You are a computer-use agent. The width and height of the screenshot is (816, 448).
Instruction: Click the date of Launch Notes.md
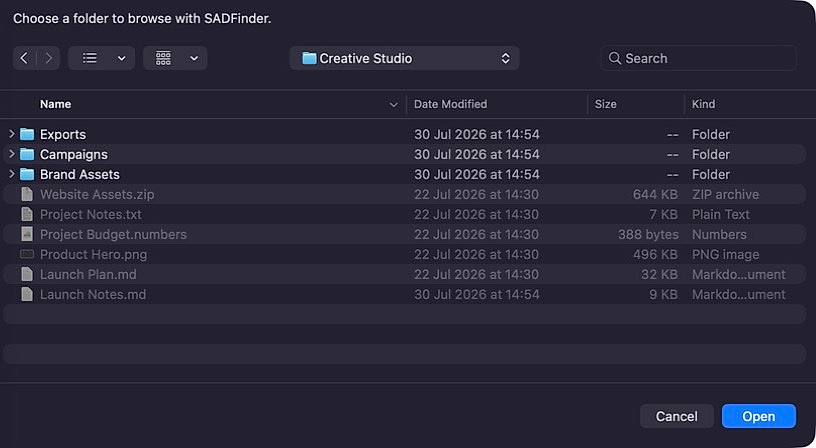(477, 295)
